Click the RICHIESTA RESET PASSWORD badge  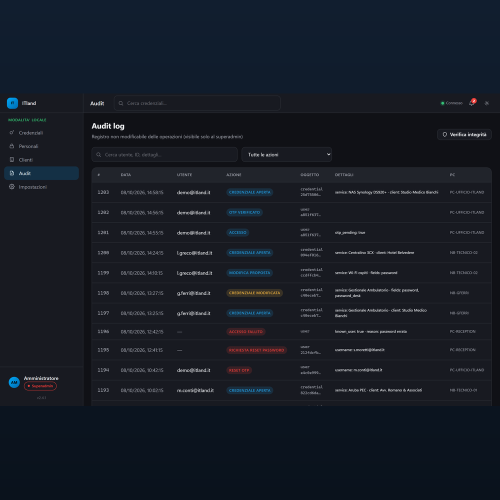pos(256,350)
